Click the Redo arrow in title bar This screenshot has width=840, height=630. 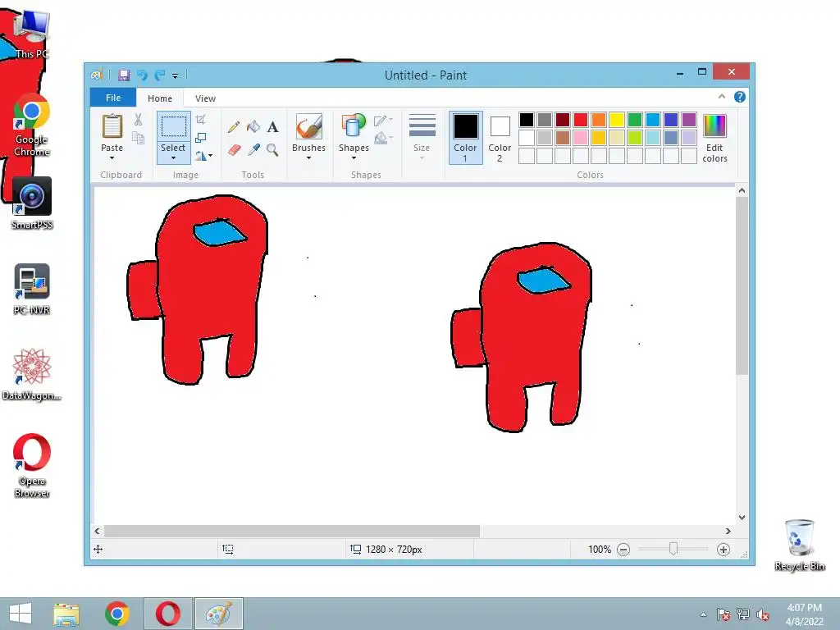(160, 75)
